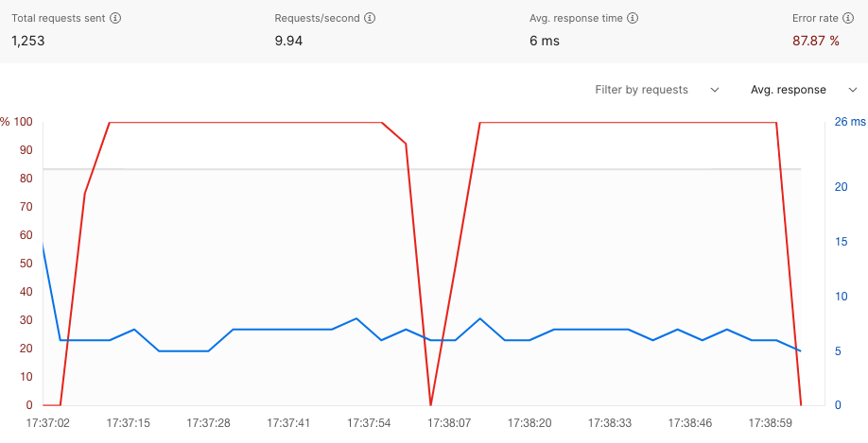Click chevron arrow beside Filter by requests
868x443 pixels.
pos(715,90)
